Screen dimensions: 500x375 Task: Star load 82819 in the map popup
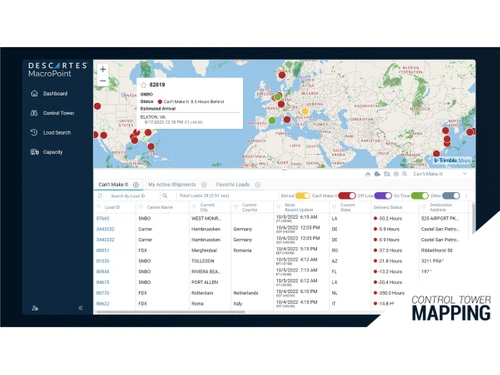[x=144, y=85]
